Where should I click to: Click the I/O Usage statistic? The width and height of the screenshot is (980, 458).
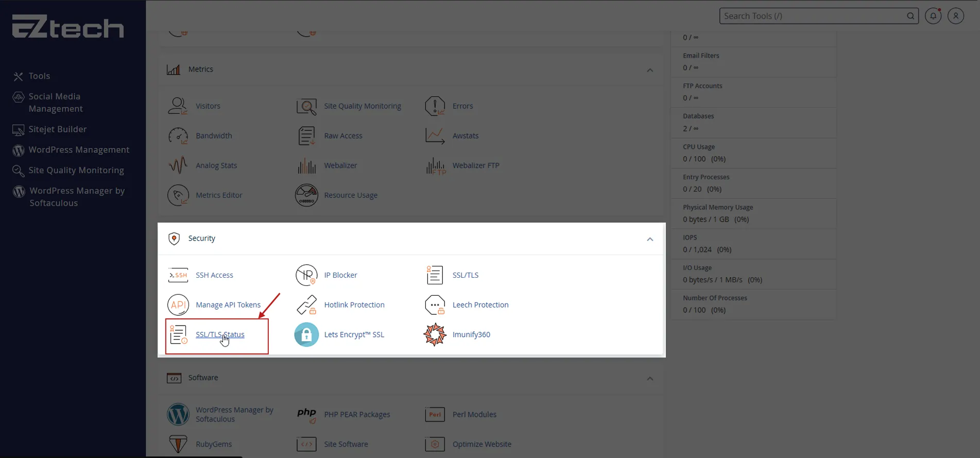[754, 274]
